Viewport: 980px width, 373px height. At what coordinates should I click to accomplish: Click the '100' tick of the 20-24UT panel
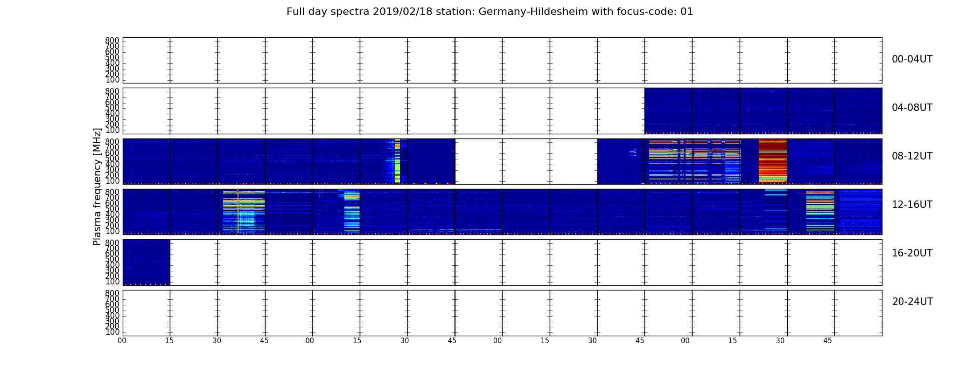click(x=112, y=332)
